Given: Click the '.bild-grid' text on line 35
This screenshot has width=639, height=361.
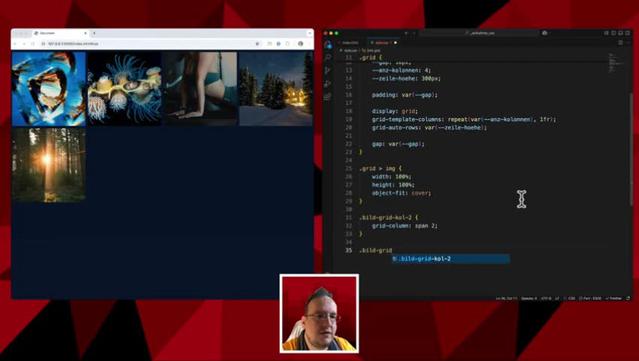Looking at the screenshot, I should pos(375,250).
